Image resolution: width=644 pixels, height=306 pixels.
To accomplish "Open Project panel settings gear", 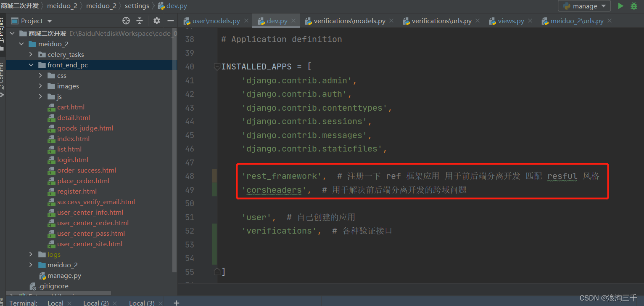I will tap(157, 21).
